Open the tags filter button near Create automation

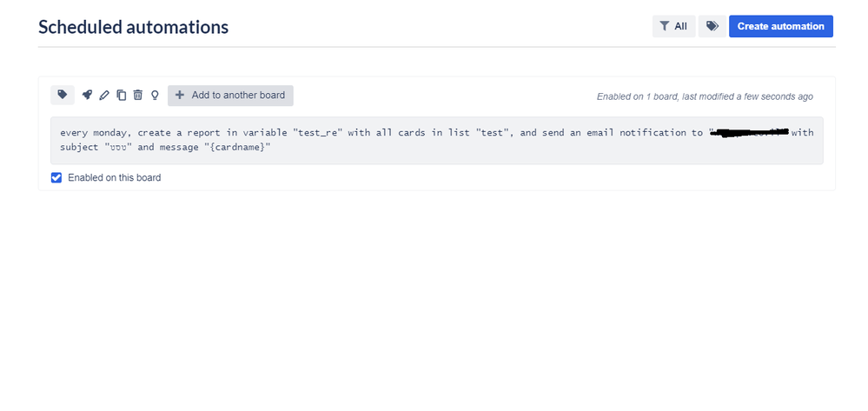[712, 26]
